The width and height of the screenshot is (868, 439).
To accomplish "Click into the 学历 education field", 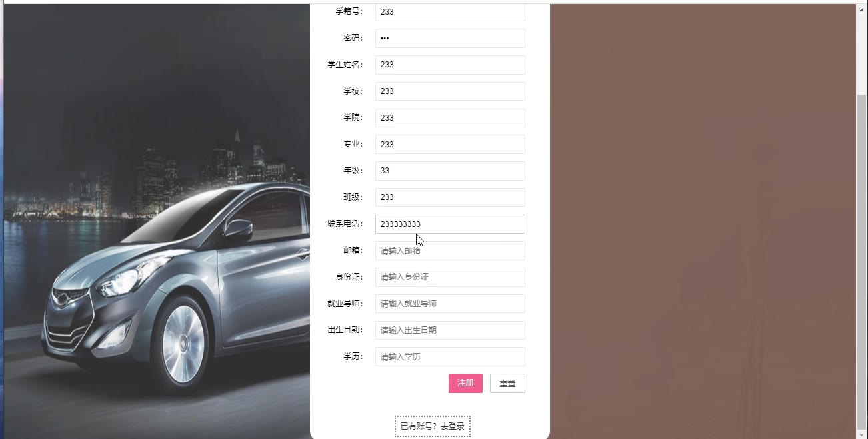I will [450, 357].
